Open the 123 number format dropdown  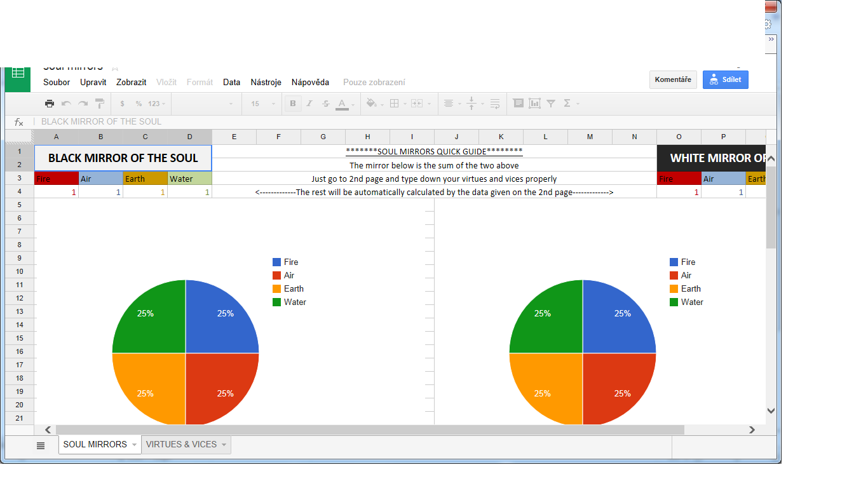pyautogui.click(x=156, y=104)
